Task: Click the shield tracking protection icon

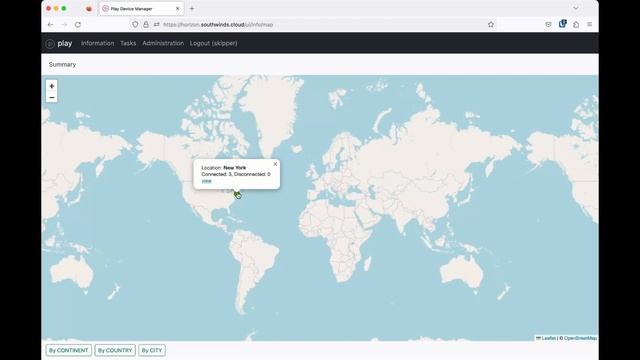Action: point(135,24)
